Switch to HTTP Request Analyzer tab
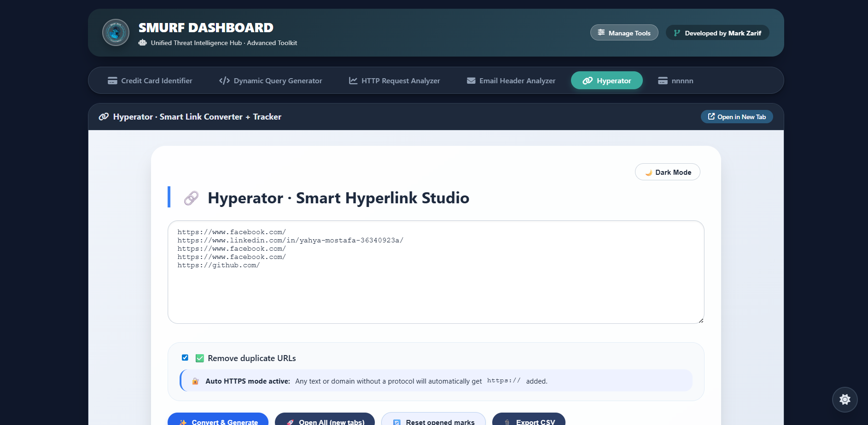The image size is (868, 425). 395,80
